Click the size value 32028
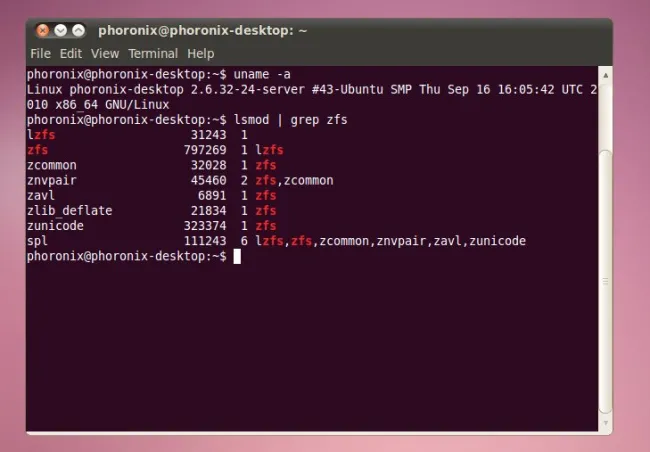The width and height of the screenshot is (650, 452). [x=209, y=165]
